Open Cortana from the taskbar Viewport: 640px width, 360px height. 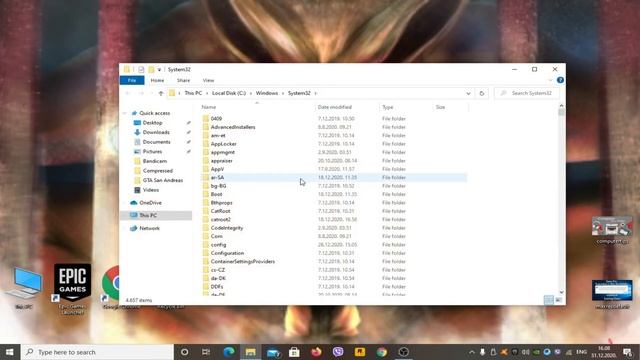[184, 352]
